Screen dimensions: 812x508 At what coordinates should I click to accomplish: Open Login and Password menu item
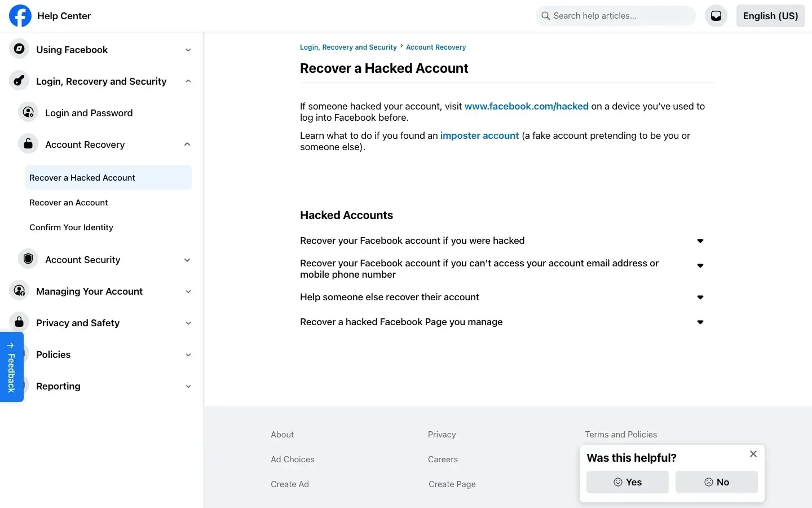[89, 113]
